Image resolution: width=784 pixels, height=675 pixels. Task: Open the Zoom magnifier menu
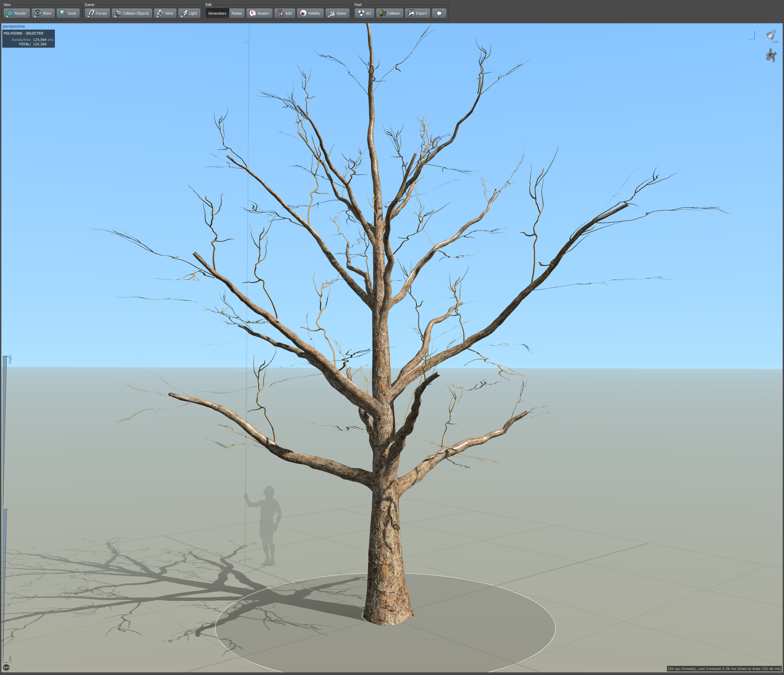(x=68, y=13)
